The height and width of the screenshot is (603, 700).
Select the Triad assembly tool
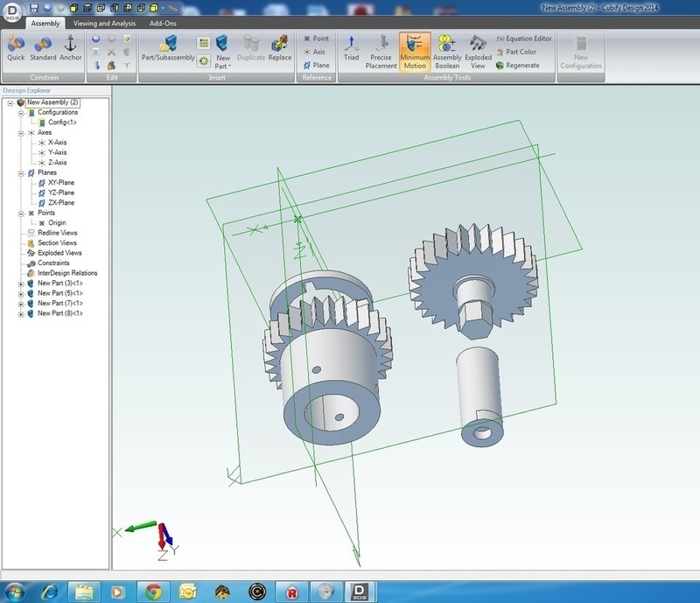pyautogui.click(x=350, y=46)
